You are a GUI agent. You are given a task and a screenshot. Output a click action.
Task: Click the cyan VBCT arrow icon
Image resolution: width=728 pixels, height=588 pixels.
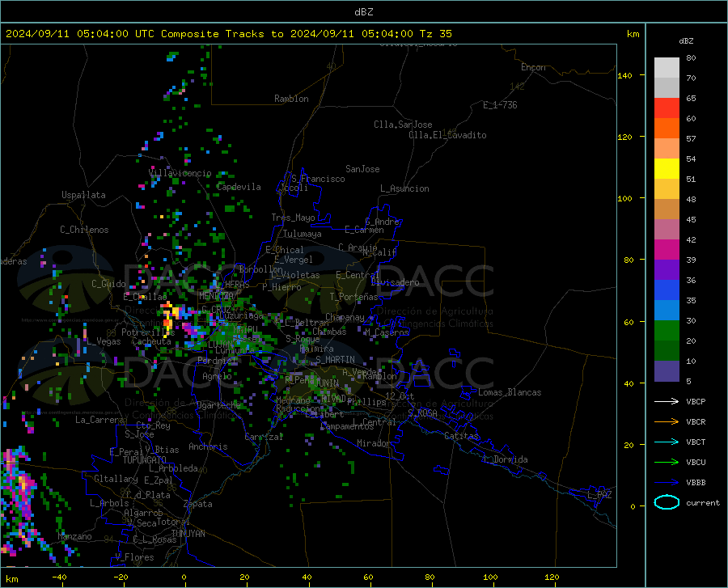pyautogui.click(x=667, y=442)
